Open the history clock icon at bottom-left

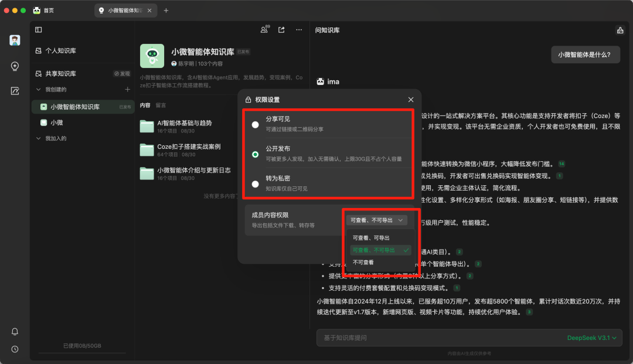click(x=15, y=349)
